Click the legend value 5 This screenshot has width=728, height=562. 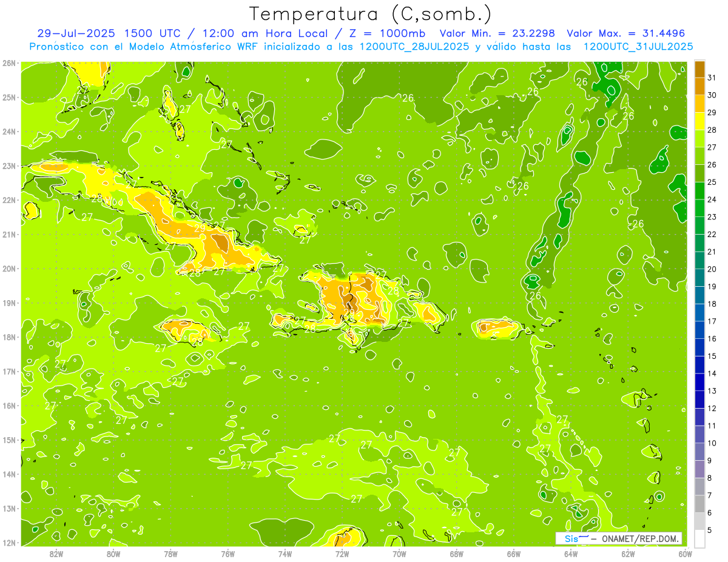click(x=710, y=530)
